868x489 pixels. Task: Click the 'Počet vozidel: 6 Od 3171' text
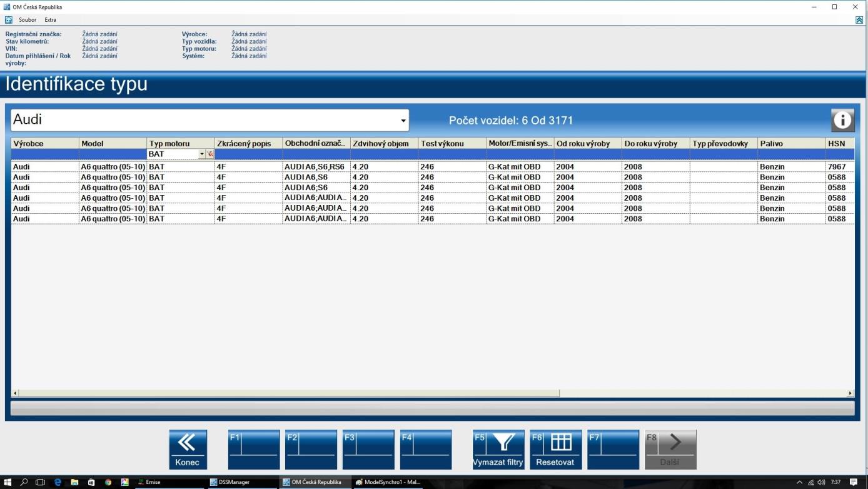click(x=511, y=121)
